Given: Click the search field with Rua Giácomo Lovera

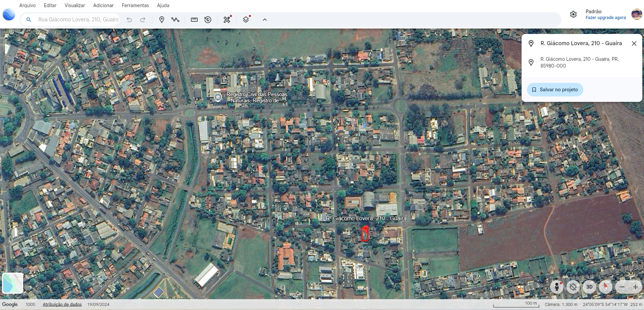Looking at the screenshot, I should [x=78, y=20].
